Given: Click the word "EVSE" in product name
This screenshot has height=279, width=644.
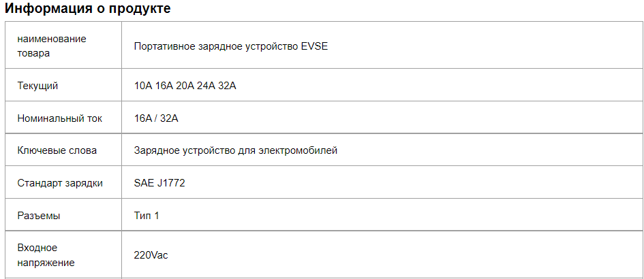Looking at the screenshot, I should [x=314, y=46].
